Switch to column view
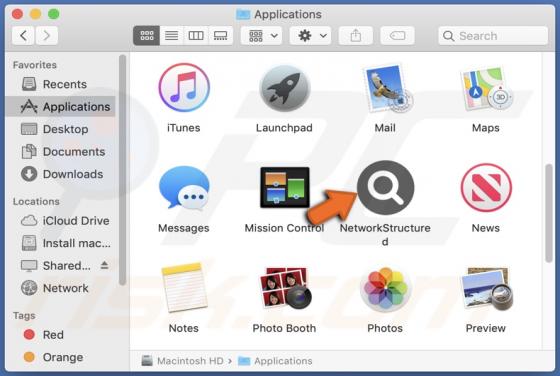The height and width of the screenshot is (376, 560). pyautogui.click(x=196, y=36)
